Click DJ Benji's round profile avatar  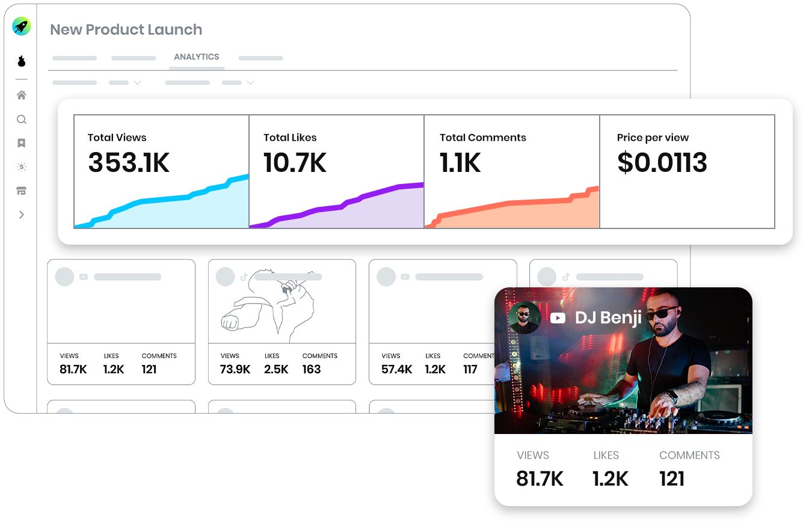tap(524, 317)
